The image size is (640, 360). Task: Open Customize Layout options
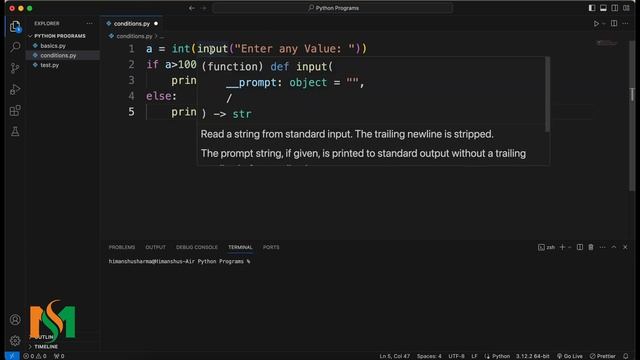[x=626, y=8]
